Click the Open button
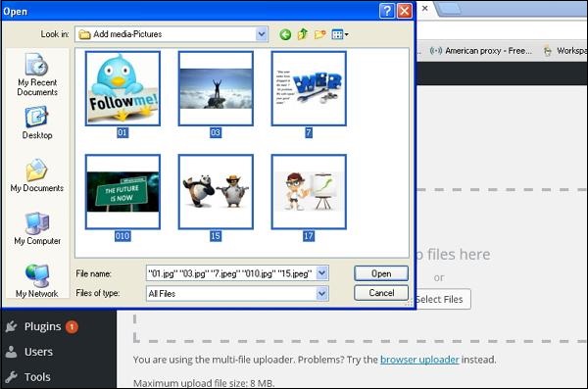The height and width of the screenshot is (389, 588). tap(381, 273)
